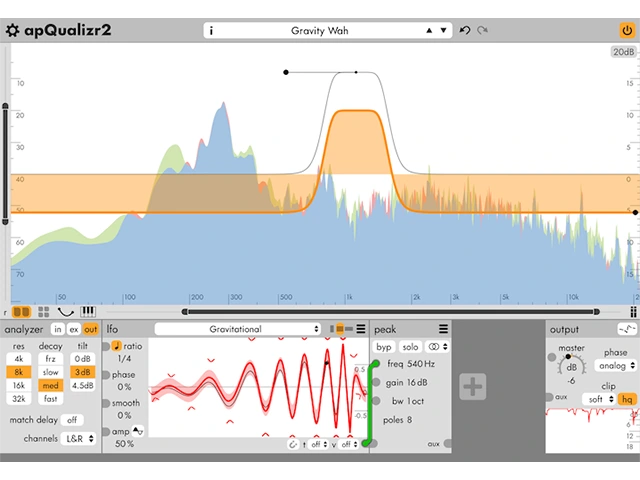This screenshot has width=640, height=480.
Task: Set analyzer resolution to 4k
Action: 19,359
